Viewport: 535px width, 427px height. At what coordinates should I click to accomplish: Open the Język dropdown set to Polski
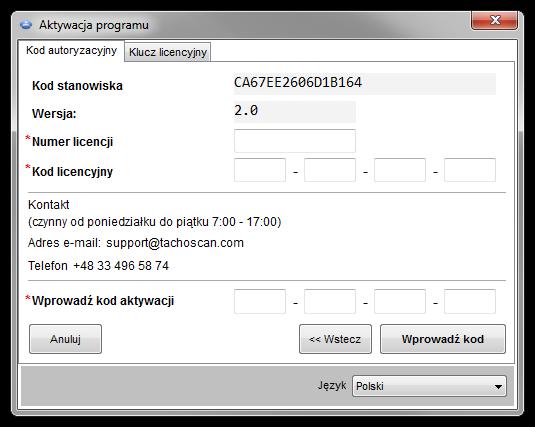tap(429, 386)
